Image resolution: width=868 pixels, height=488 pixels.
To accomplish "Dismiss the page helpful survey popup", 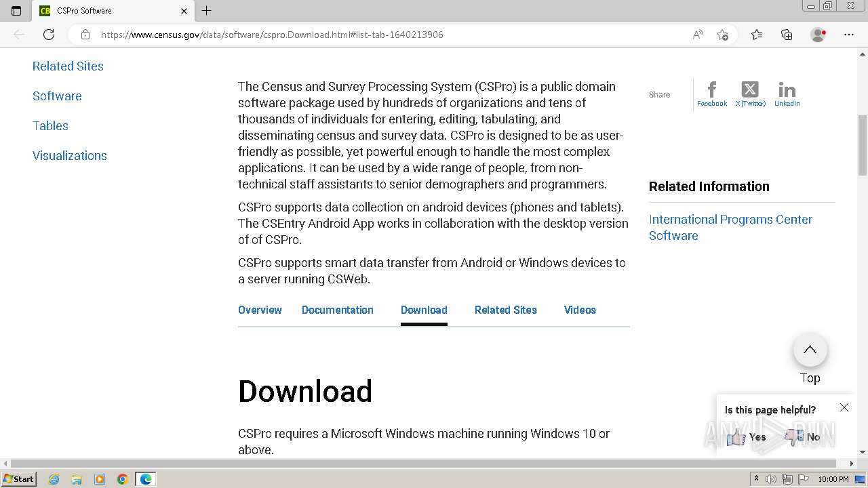I will pyautogui.click(x=844, y=407).
